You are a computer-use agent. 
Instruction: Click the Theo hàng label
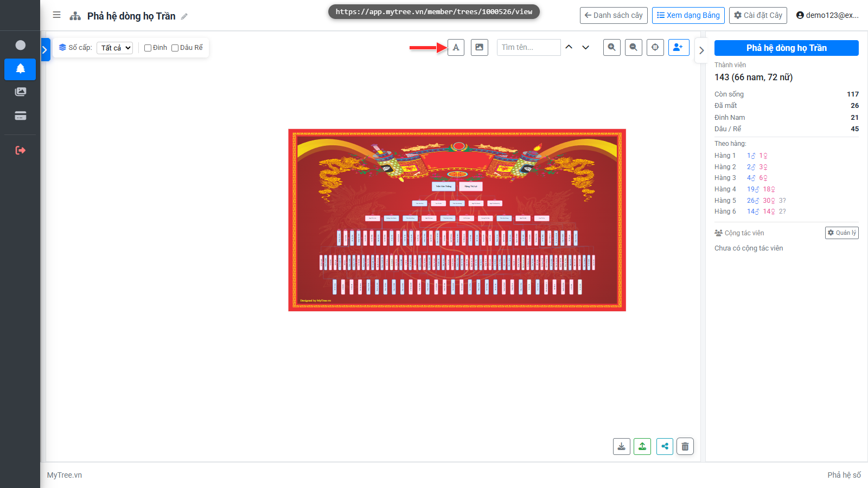730,144
